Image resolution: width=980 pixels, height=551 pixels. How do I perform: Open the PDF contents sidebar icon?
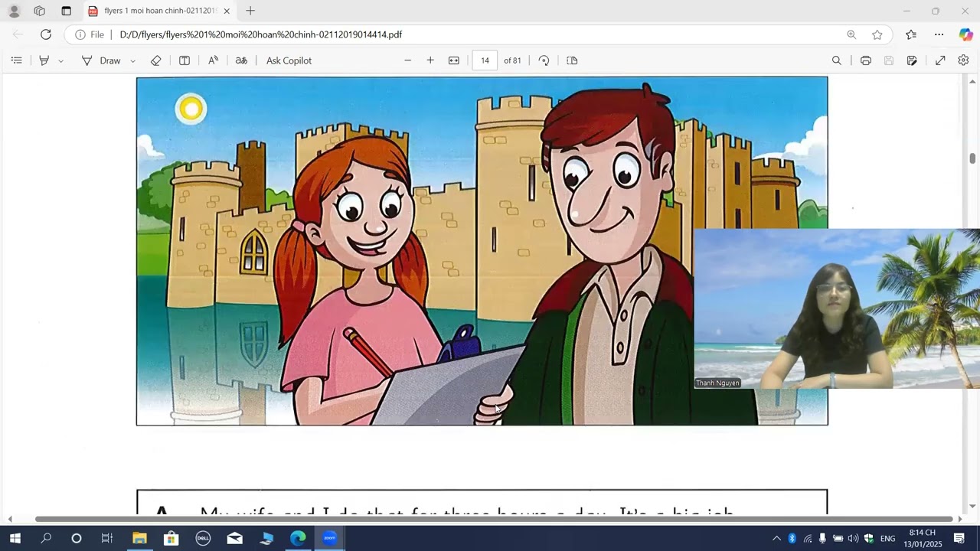pos(16,60)
